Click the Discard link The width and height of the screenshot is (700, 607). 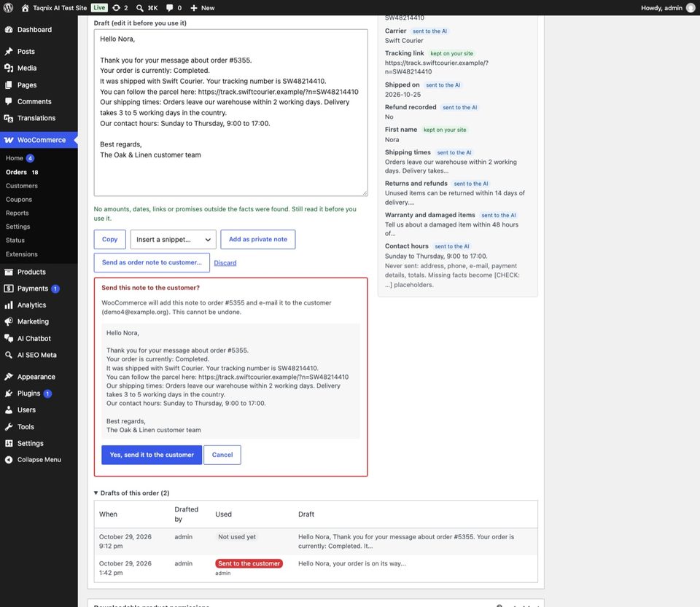click(225, 262)
